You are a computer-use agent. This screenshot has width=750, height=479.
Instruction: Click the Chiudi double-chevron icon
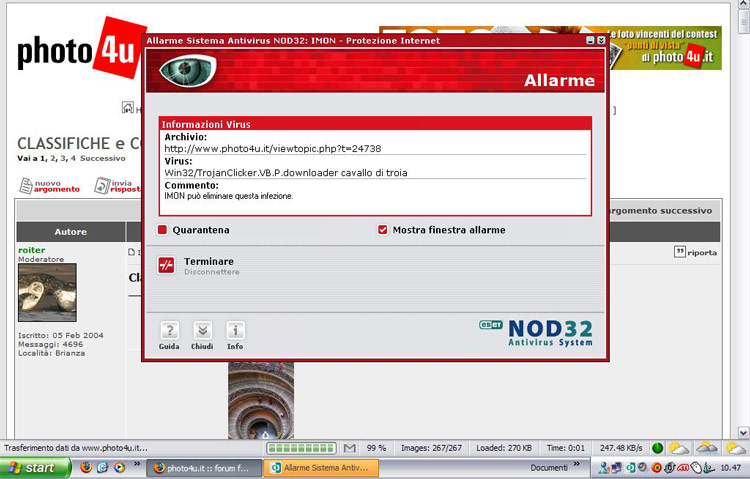[x=202, y=331]
